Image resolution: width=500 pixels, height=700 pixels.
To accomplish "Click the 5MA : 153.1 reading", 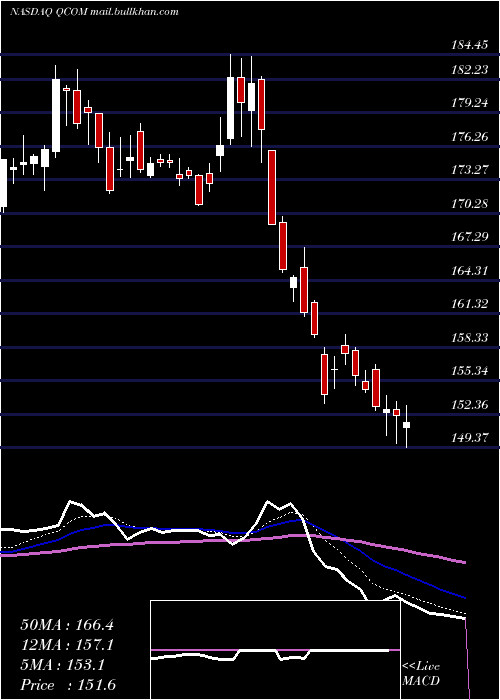I will pos(63,665).
